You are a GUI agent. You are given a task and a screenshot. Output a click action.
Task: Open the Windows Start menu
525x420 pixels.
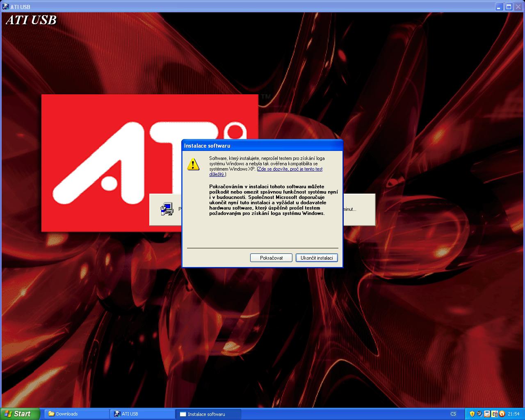[20, 414]
